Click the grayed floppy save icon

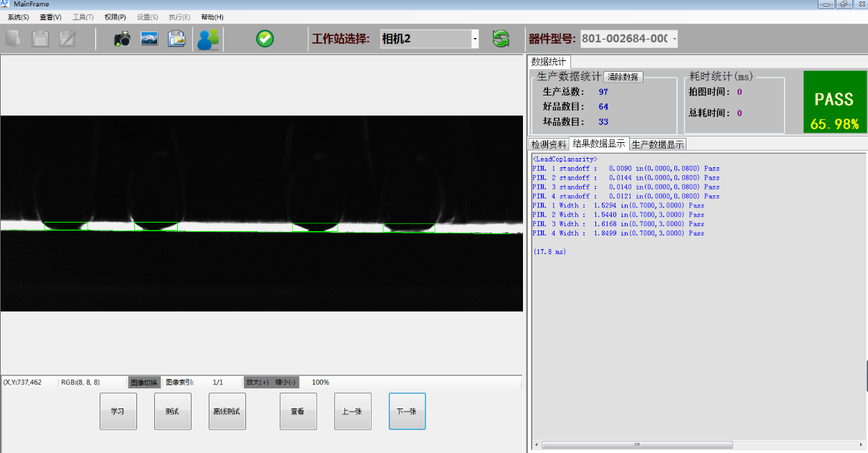click(x=40, y=39)
